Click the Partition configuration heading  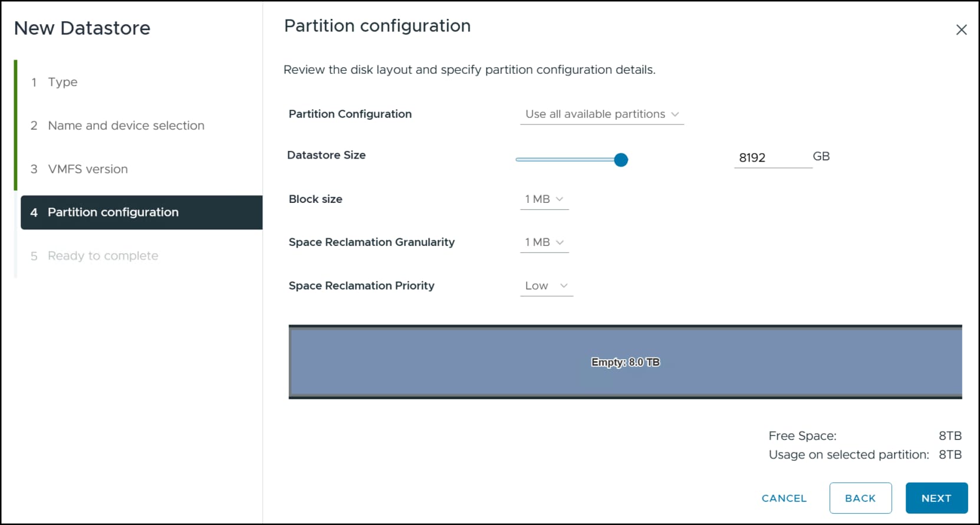click(377, 26)
